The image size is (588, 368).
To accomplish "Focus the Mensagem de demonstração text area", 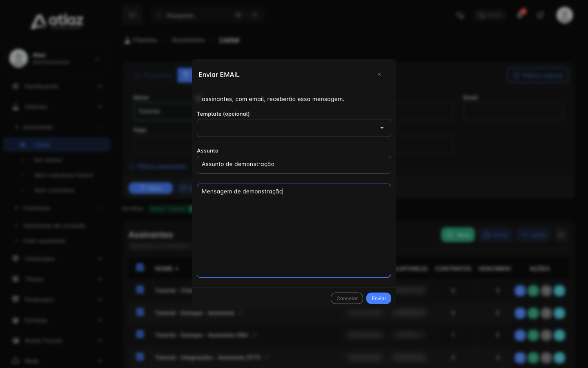I will (x=294, y=231).
